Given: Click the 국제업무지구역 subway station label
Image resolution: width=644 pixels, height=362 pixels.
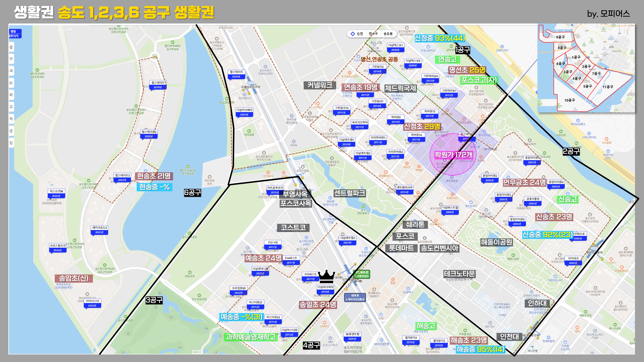Looking at the screenshot, I should (250, 87).
